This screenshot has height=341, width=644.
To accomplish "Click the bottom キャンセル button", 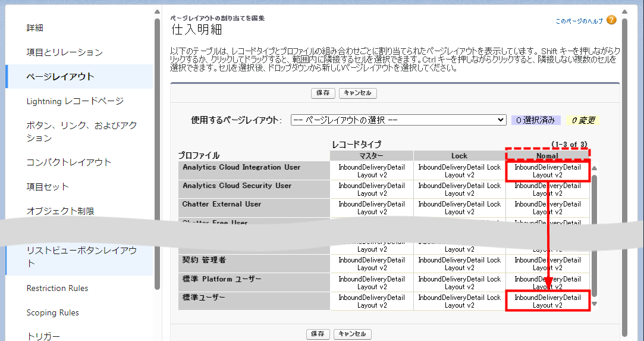I will coord(353,334).
